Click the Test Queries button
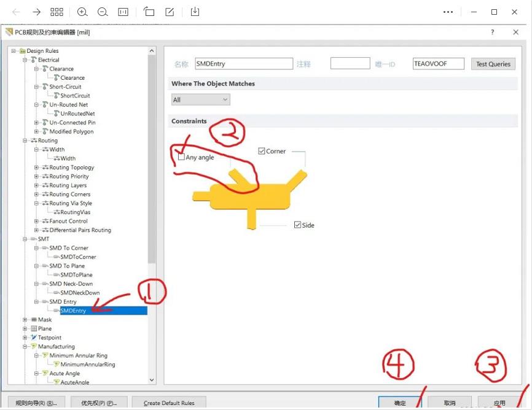The height and width of the screenshot is (410, 532). click(493, 64)
